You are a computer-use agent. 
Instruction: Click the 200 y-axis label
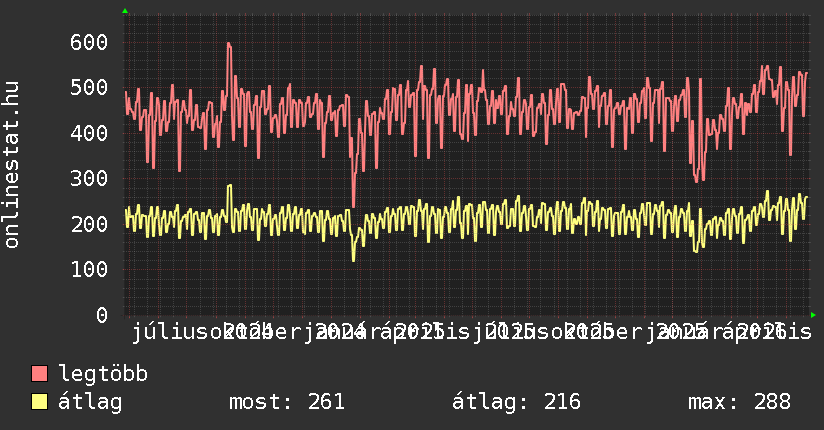[x=88, y=224]
